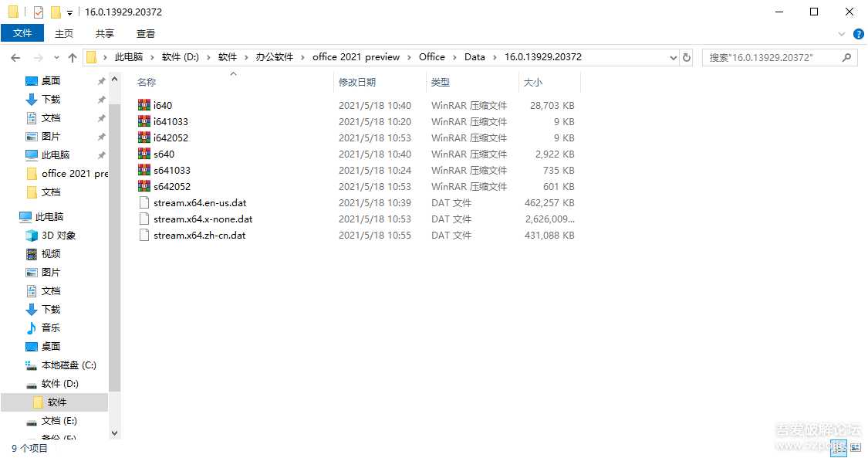The image size is (868, 458).
Task: Click the Properties quick access toolbar icon
Action: pos(39,12)
